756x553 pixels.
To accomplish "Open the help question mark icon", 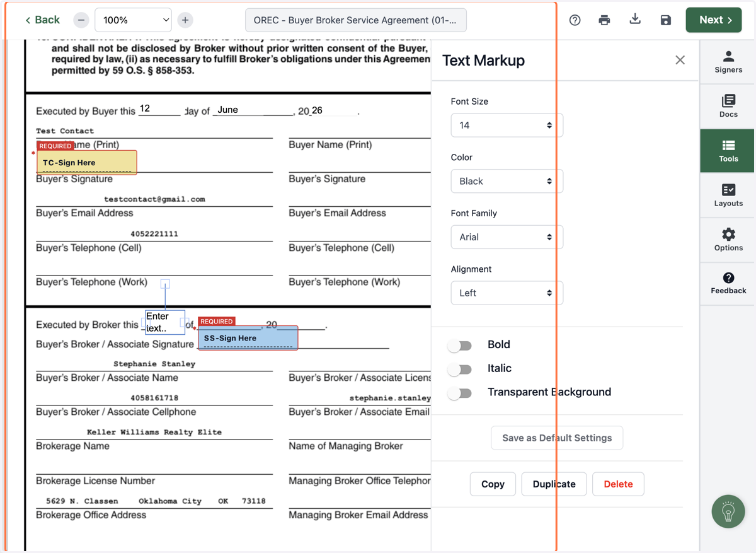I will (x=575, y=20).
